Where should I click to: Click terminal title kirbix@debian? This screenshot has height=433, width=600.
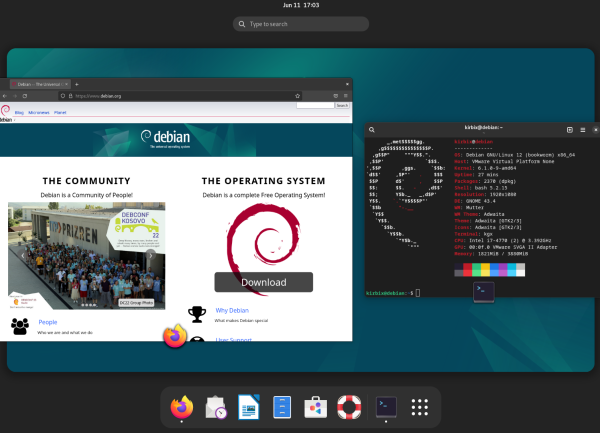click(x=484, y=127)
